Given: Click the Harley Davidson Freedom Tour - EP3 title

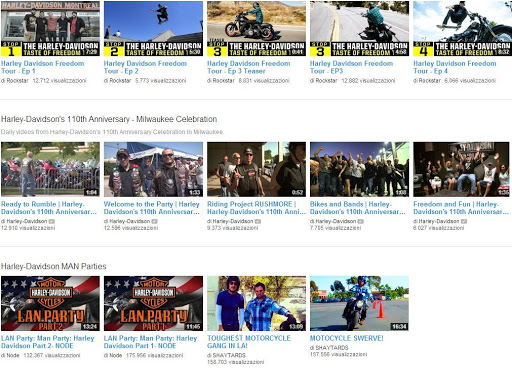Looking at the screenshot, I should [x=351, y=67].
